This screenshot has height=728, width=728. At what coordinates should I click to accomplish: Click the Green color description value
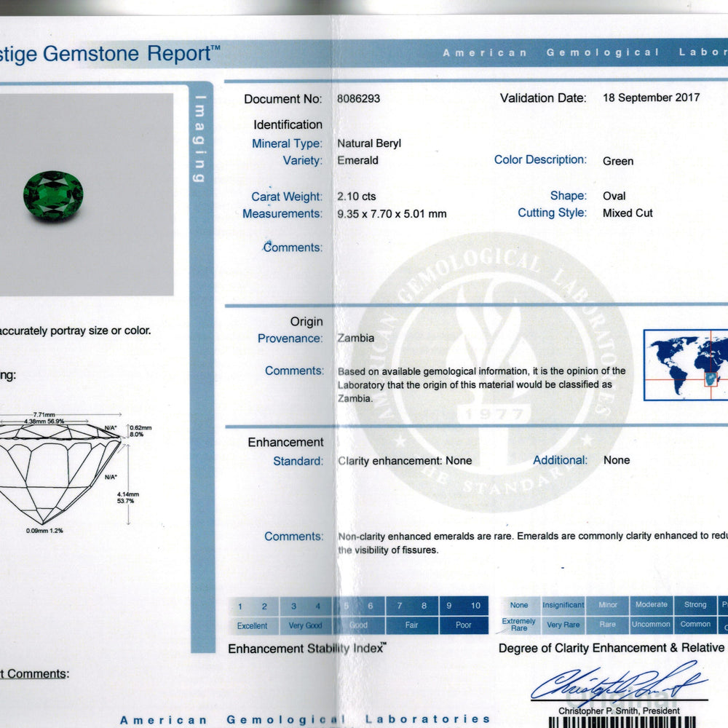618,161
